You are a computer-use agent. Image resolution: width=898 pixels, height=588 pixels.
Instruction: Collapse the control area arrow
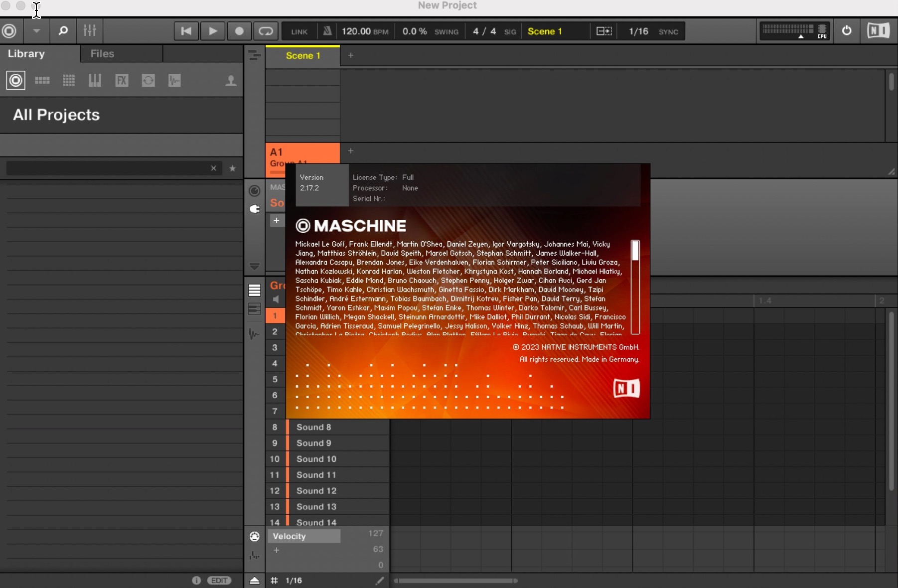pyautogui.click(x=254, y=267)
